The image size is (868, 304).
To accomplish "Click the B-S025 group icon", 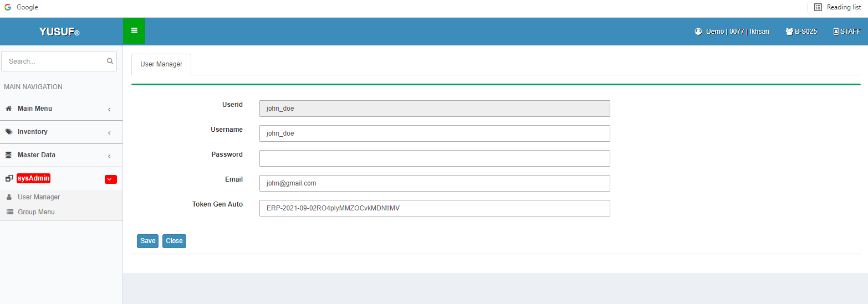I will coord(789,32).
